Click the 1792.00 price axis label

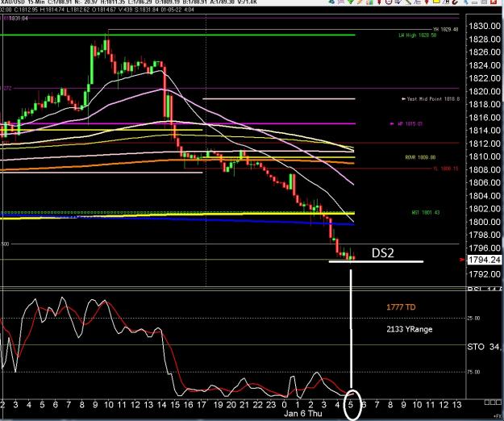point(485,274)
